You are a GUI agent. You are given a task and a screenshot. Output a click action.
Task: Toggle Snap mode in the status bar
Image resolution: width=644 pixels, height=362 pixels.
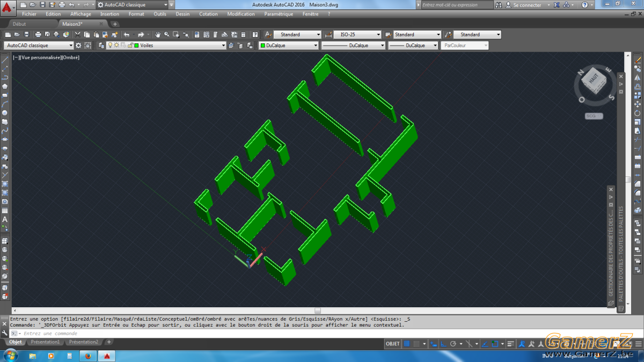pos(416,344)
